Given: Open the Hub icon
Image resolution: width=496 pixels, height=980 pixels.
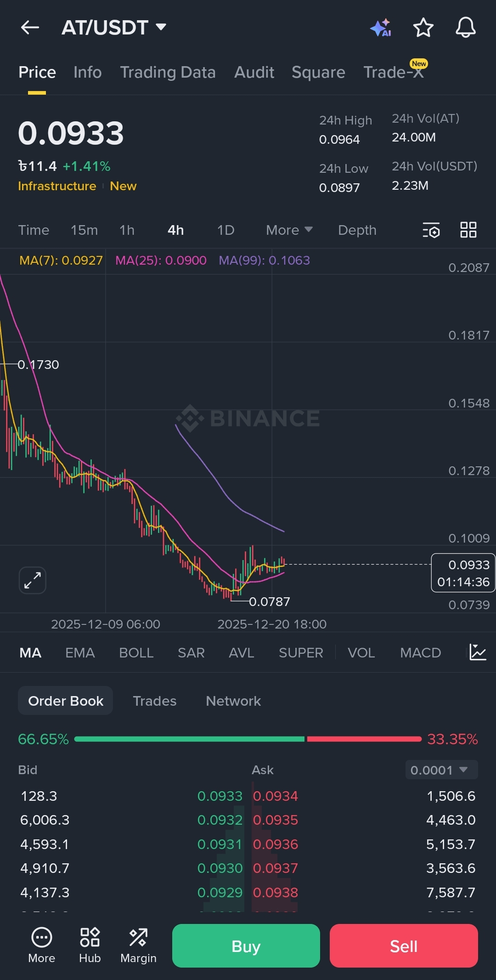Looking at the screenshot, I should [x=90, y=946].
